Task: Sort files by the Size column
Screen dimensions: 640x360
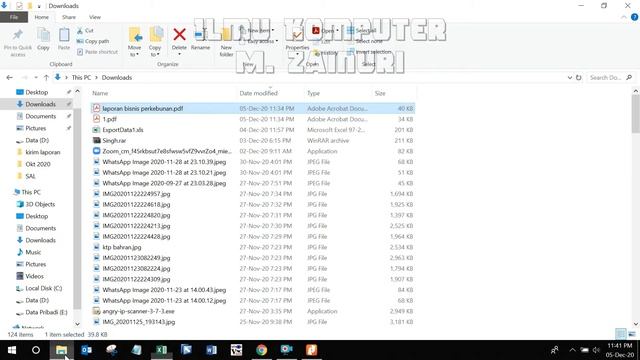Action: click(x=380, y=93)
